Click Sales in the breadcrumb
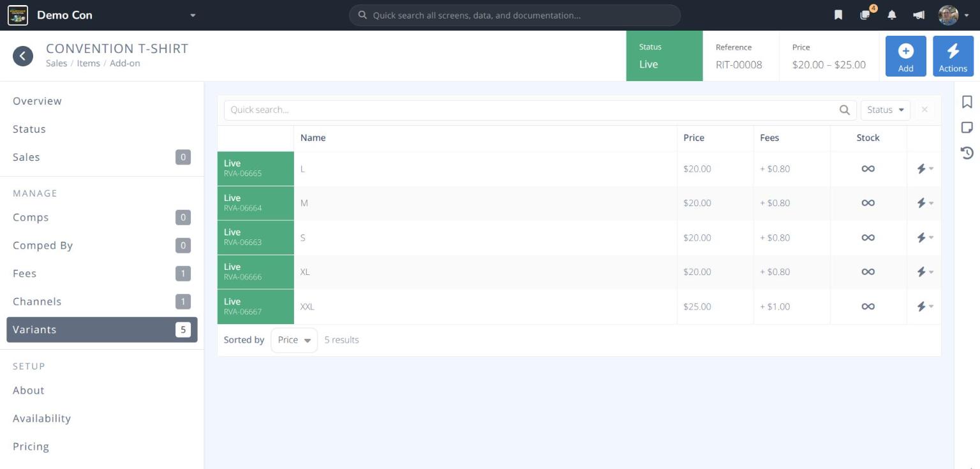980x469 pixels. 56,63
